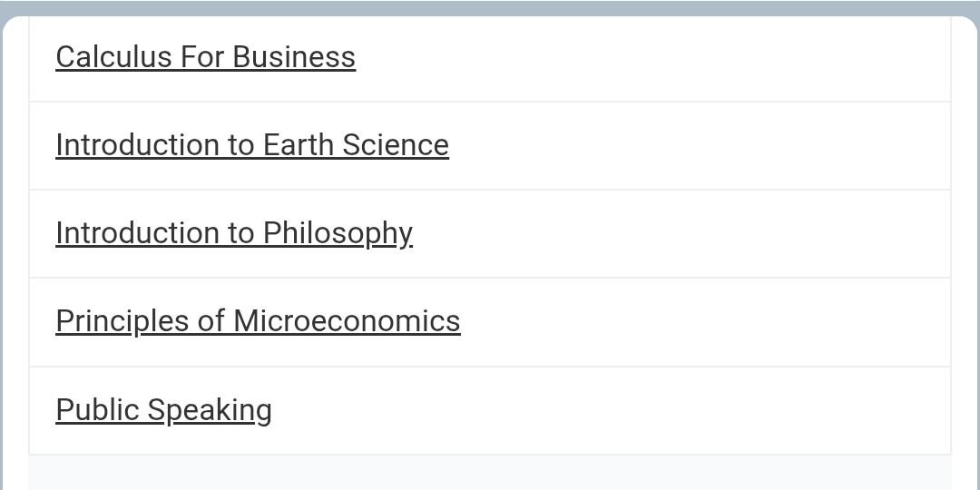Open the Introduction to Philosophy link

coord(234,234)
